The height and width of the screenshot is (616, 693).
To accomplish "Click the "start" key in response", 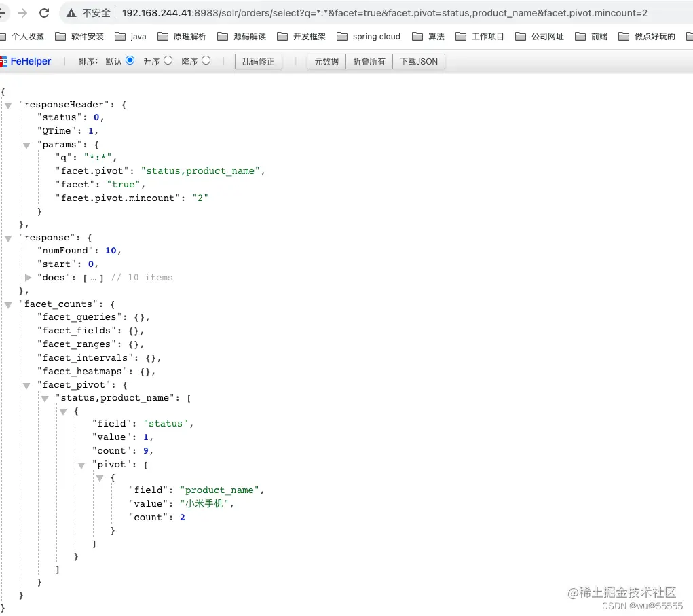I will pos(56,264).
